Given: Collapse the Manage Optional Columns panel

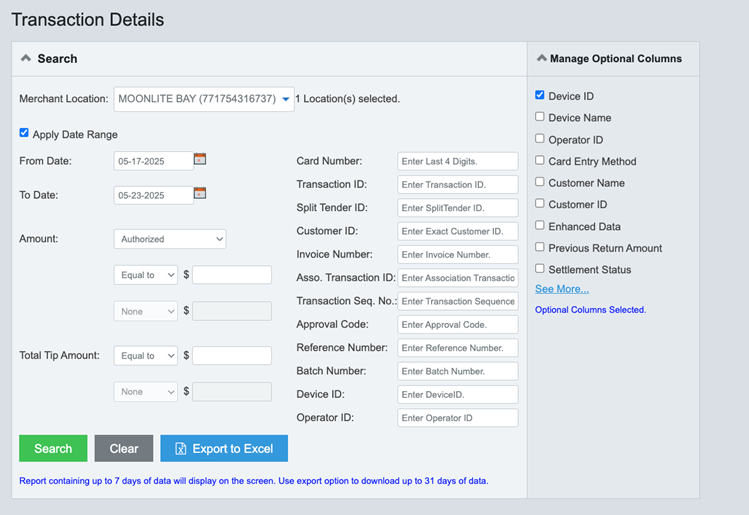Looking at the screenshot, I should coord(542,59).
